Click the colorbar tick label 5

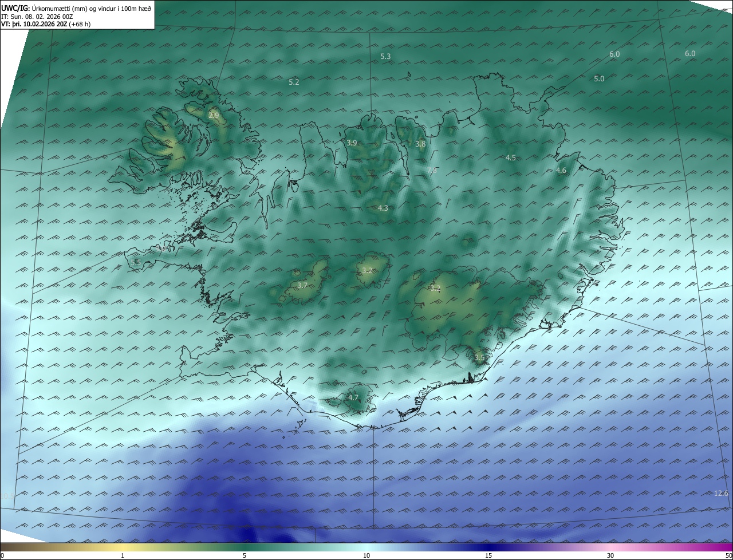pos(245,555)
